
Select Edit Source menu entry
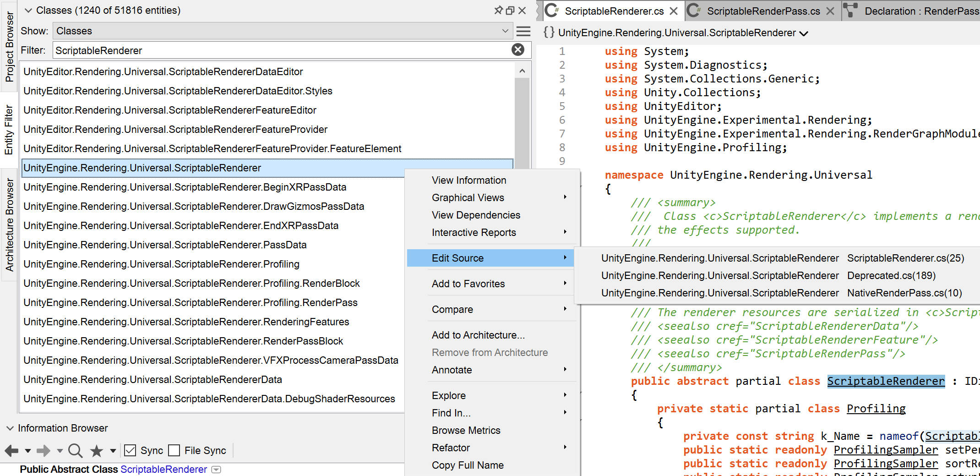[x=490, y=258]
